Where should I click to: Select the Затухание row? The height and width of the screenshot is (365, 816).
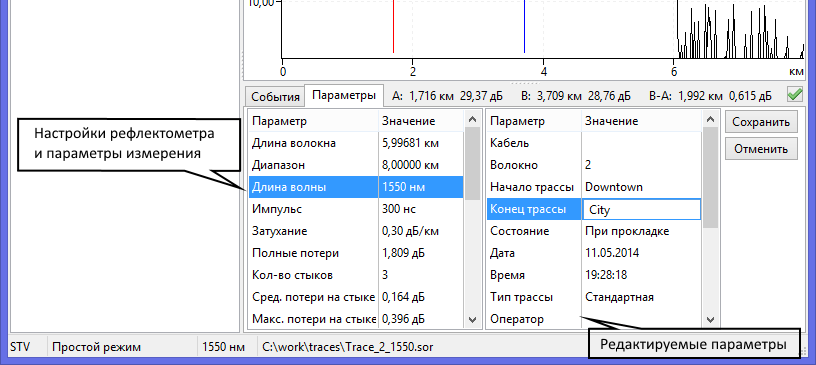coord(356,231)
